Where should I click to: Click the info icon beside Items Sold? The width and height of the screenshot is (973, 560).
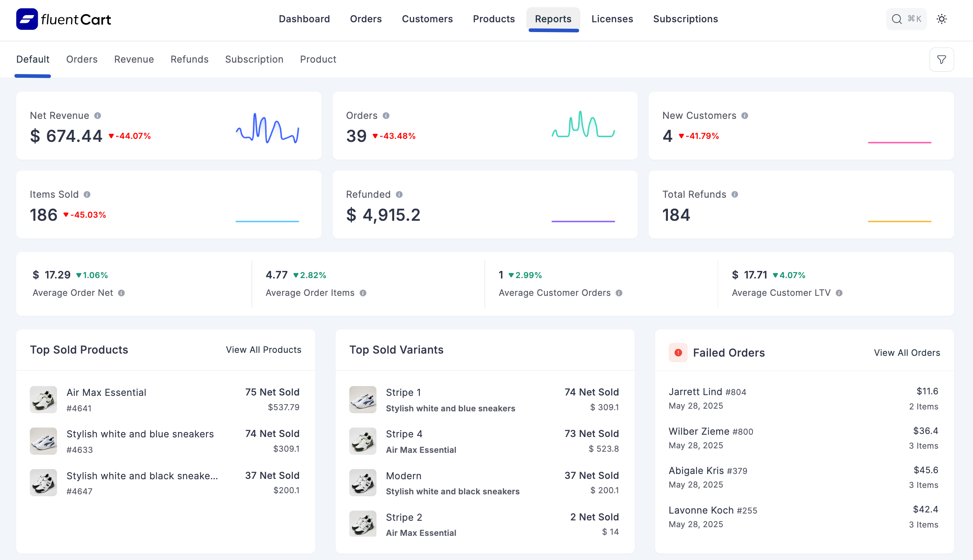coord(86,194)
